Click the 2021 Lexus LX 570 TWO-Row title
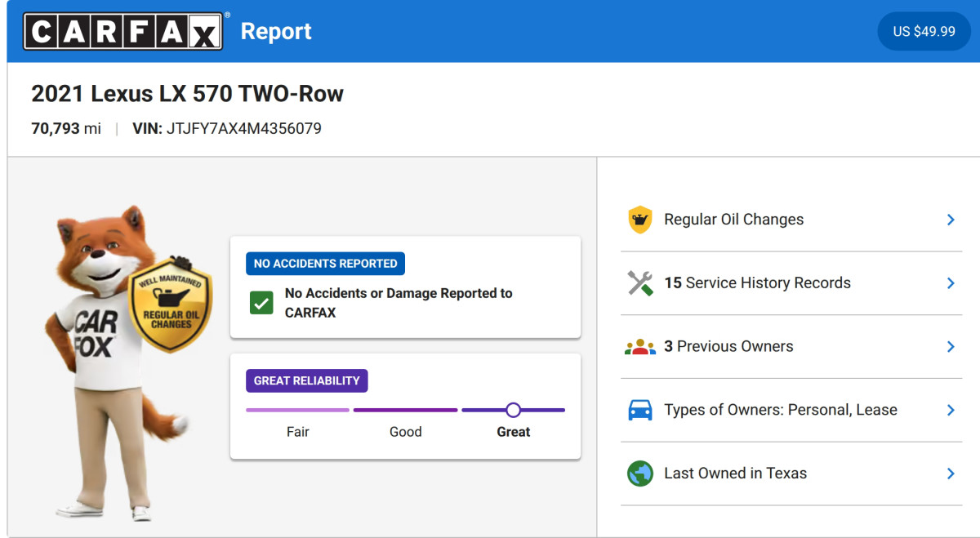The image size is (980, 538). (188, 94)
